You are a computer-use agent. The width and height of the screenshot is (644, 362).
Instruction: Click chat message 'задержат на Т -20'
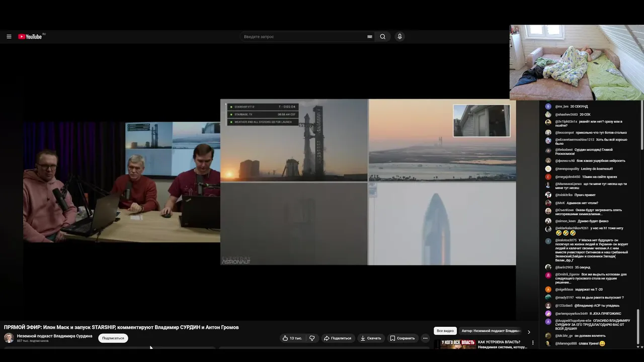coord(589,290)
